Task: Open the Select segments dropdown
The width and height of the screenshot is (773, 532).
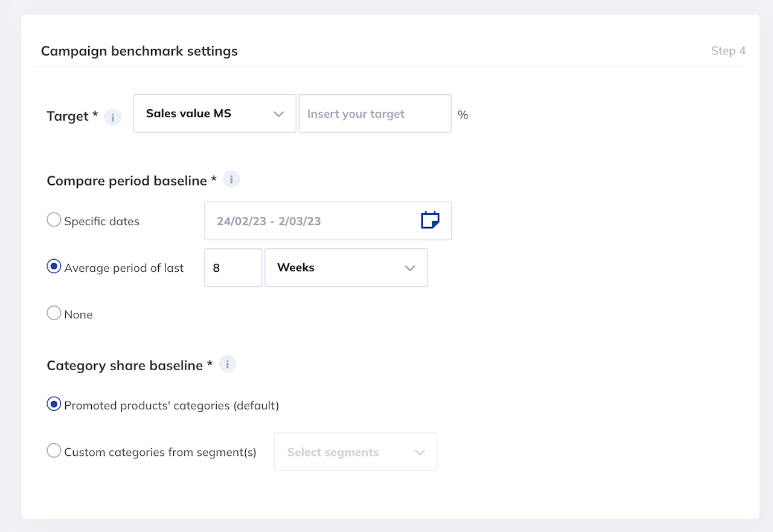Action: [x=356, y=452]
